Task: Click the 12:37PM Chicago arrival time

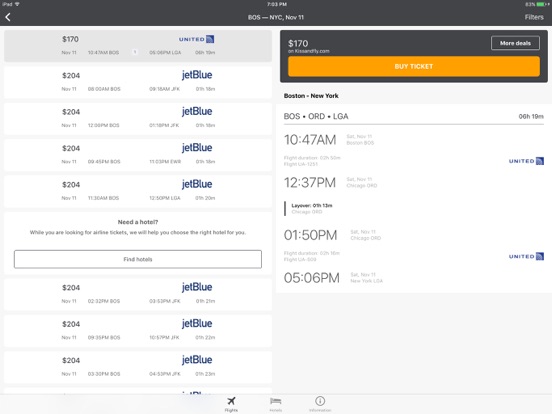Action: point(310,183)
